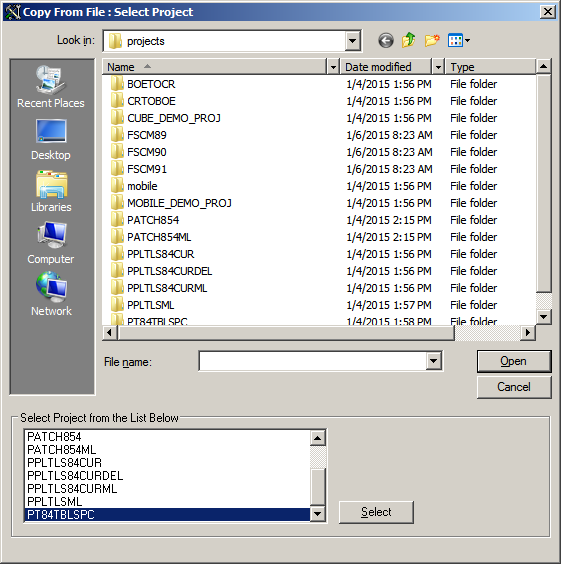The image size is (561, 564).
Task: Open Name column filter dropdown
Action: click(x=333, y=67)
